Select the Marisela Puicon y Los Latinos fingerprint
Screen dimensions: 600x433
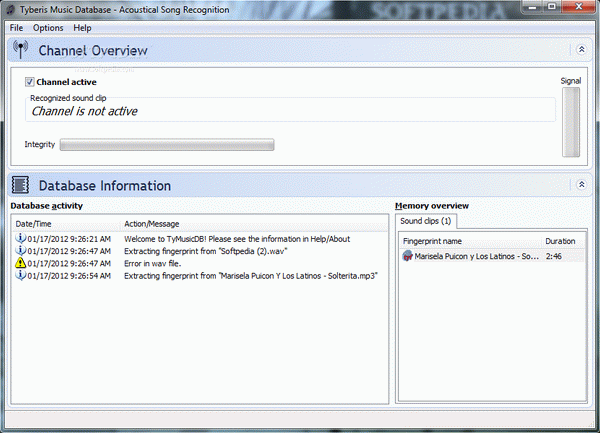coord(476,256)
